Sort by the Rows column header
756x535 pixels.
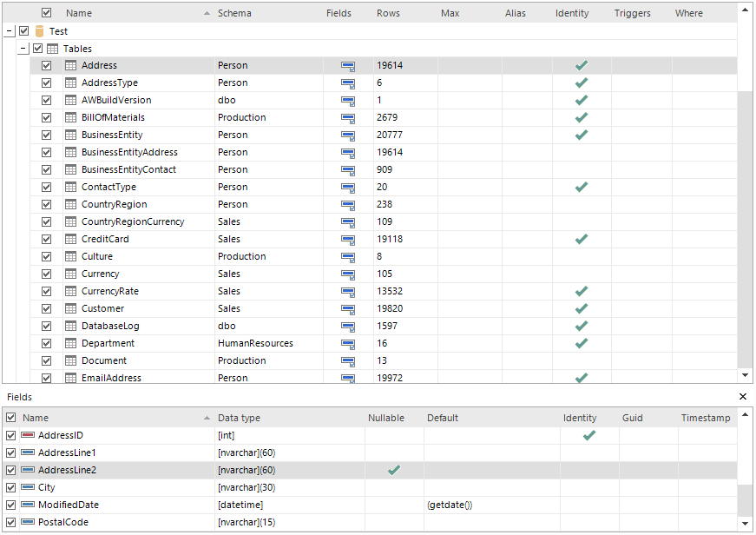(x=388, y=13)
